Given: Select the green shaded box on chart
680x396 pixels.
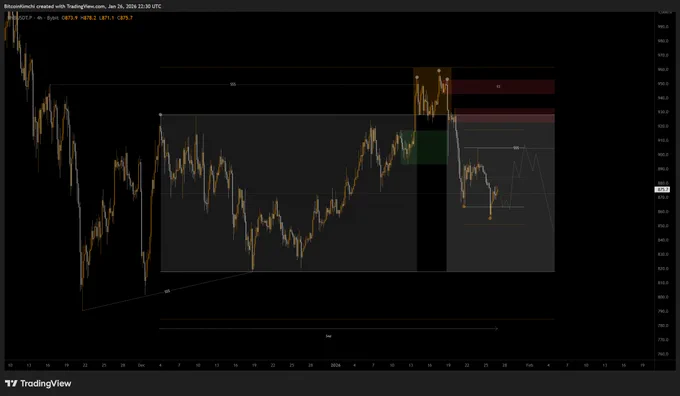Looking at the screenshot, I should (x=424, y=147).
